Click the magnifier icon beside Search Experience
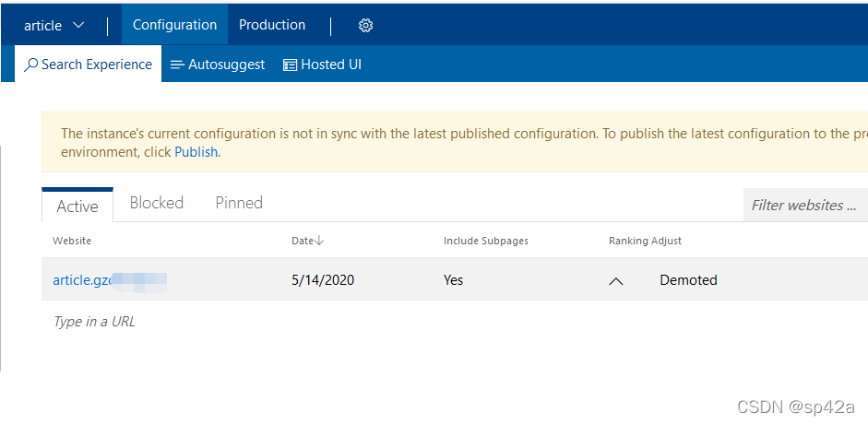The height and width of the screenshot is (425, 868). [x=31, y=65]
